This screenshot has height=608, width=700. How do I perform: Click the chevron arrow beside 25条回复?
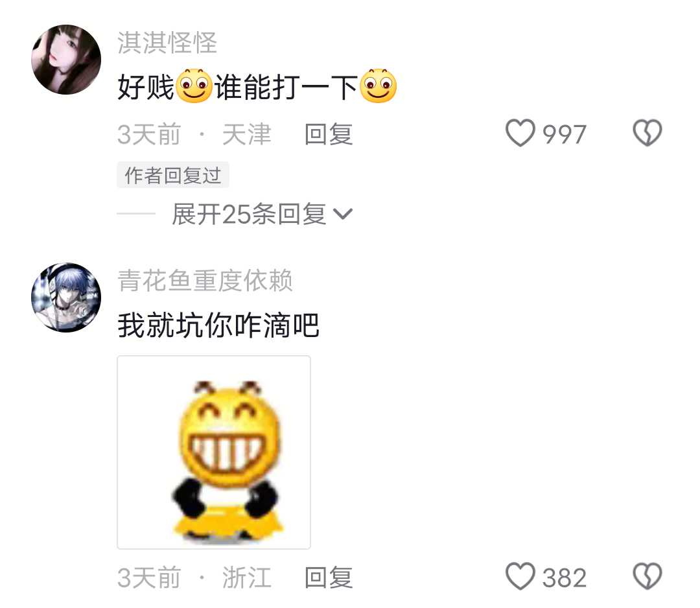(343, 215)
